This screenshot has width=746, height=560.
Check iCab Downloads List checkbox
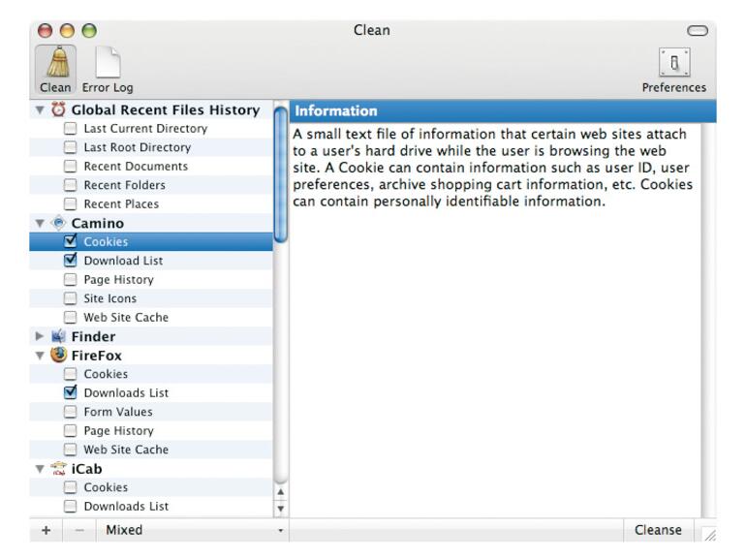pos(70,507)
